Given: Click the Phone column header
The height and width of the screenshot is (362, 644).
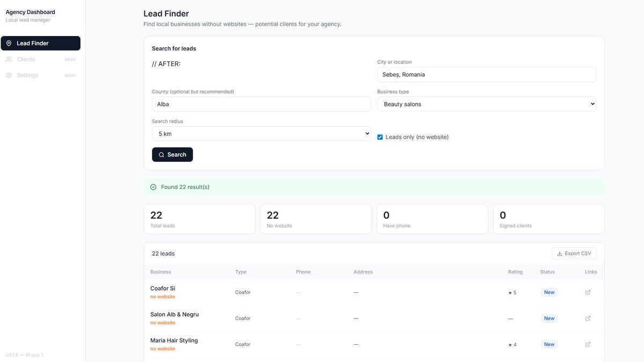Looking at the screenshot, I should coord(303,272).
